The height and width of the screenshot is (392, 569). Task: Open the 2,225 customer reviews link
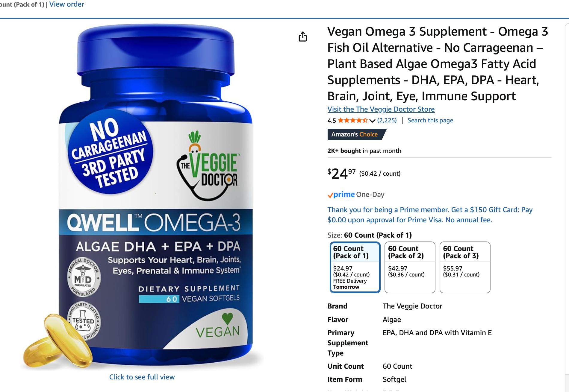tap(387, 120)
